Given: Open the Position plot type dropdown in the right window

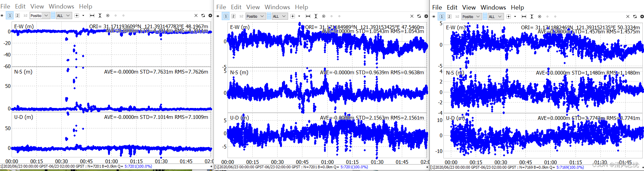Looking at the screenshot, I should tap(472, 16).
